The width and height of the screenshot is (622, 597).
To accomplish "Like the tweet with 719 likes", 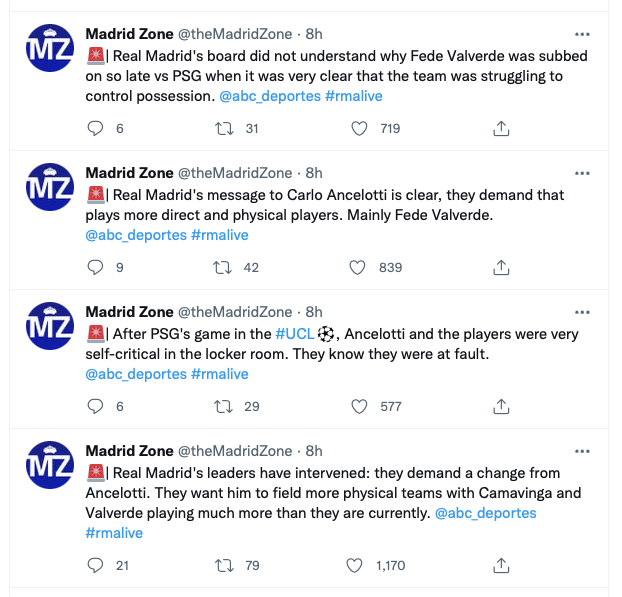I will (359, 129).
